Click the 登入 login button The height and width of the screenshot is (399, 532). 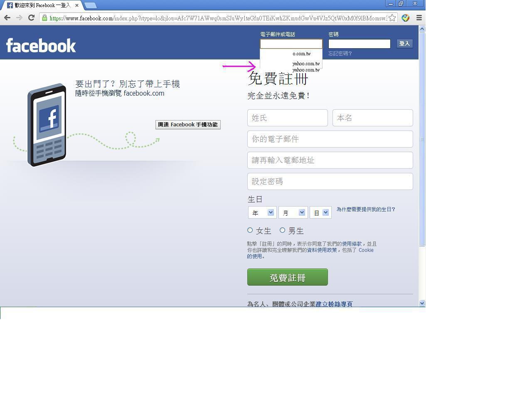coord(404,44)
